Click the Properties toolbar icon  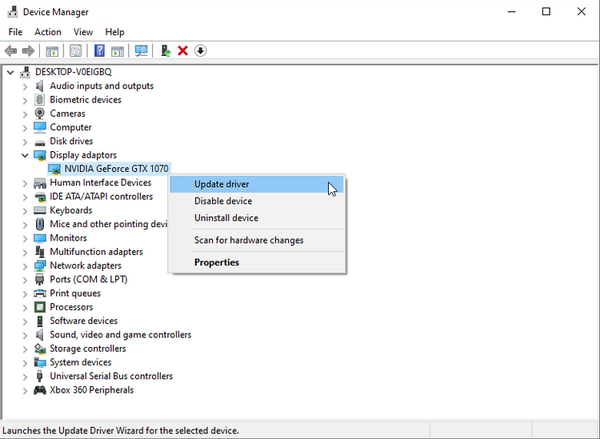pos(75,51)
